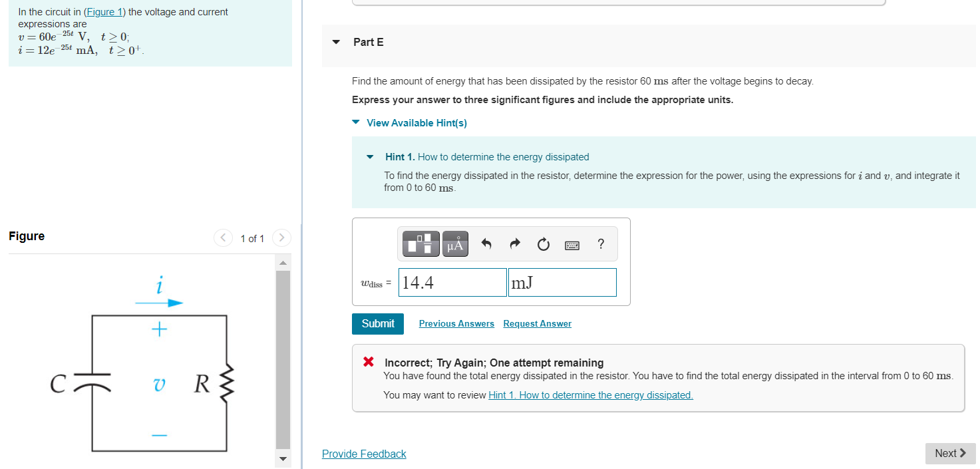Open the templates math formatting tool
The width and height of the screenshot is (980, 469).
tap(422, 244)
